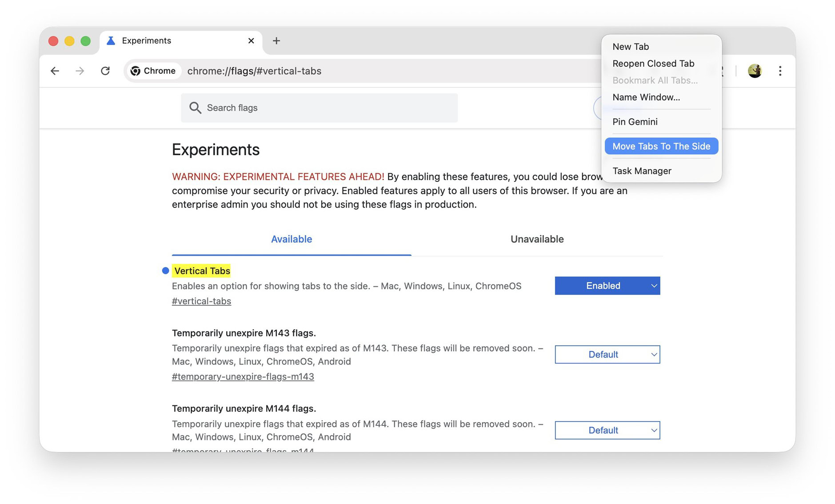Click the browser back navigation arrow
This screenshot has width=835, height=504.
[54, 71]
